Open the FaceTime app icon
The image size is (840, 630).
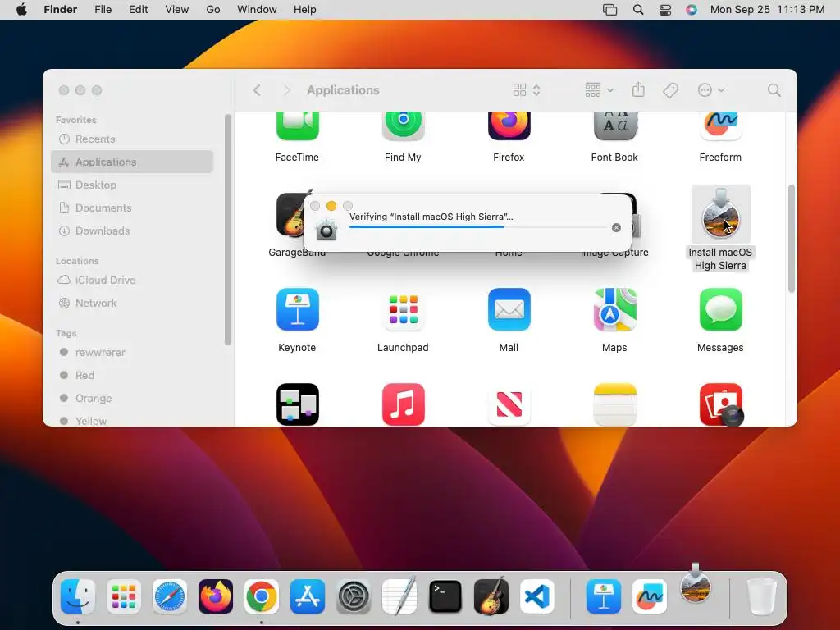pyautogui.click(x=297, y=126)
